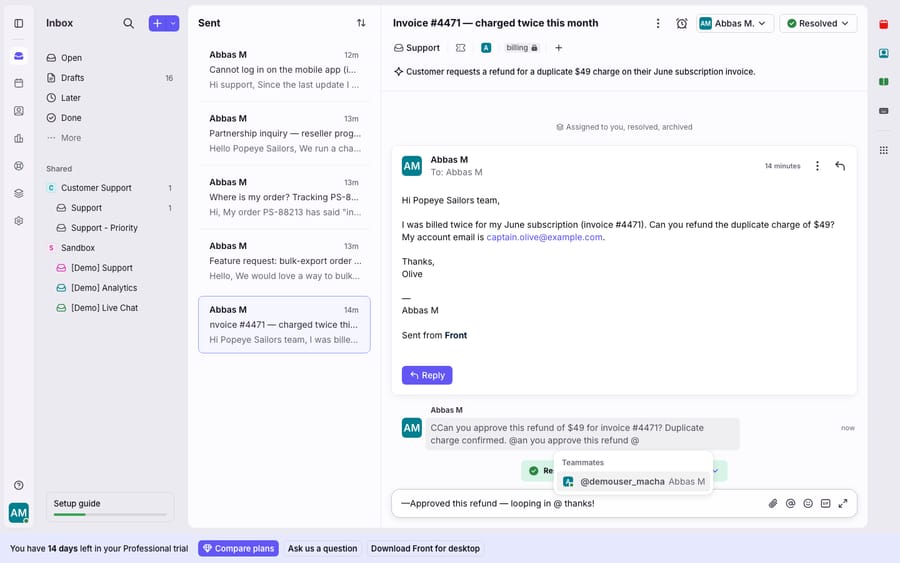Open the analytics chart icon in left rail
900x563 pixels.
[x=18, y=138]
